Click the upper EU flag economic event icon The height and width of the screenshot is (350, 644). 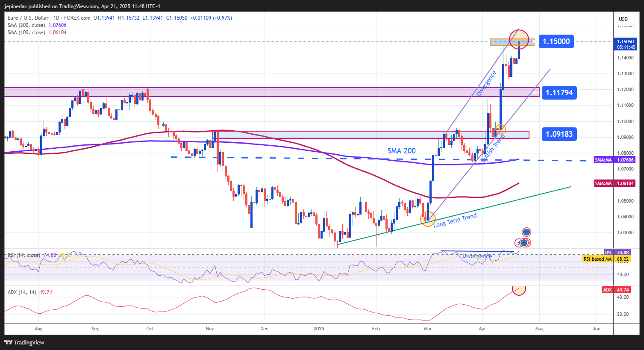(x=526, y=232)
